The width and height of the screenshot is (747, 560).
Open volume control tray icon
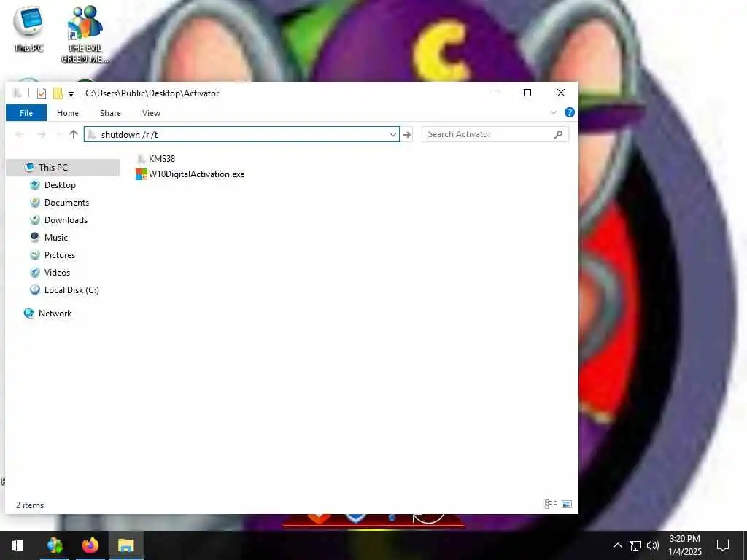point(653,545)
